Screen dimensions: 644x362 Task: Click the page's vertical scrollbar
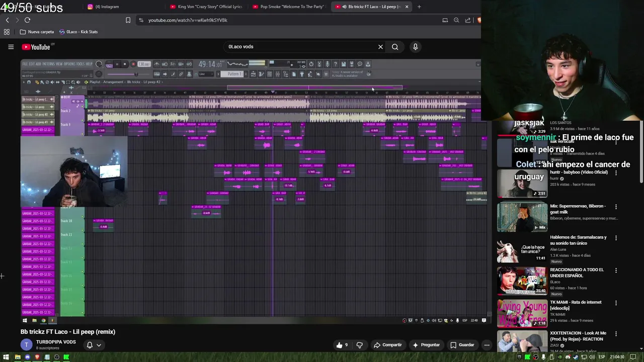click(x=641, y=151)
